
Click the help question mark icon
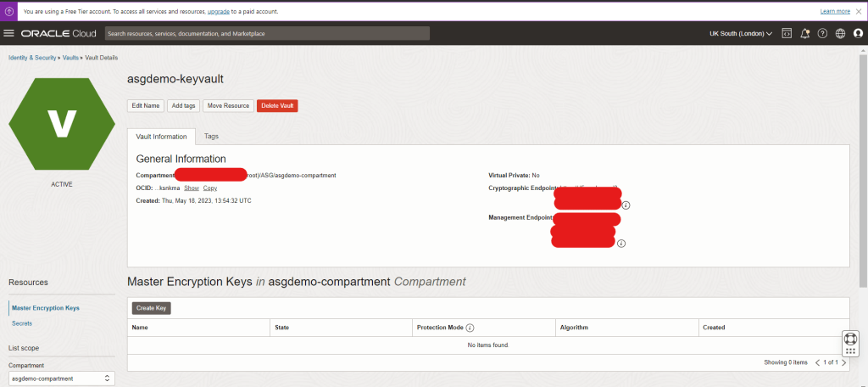pyautogui.click(x=822, y=33)
